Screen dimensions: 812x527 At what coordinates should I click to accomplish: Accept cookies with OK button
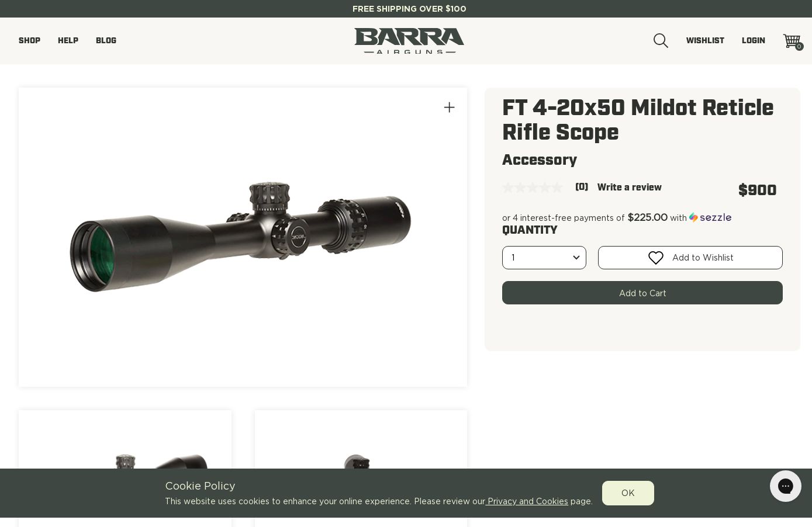[x=628, y=493]
